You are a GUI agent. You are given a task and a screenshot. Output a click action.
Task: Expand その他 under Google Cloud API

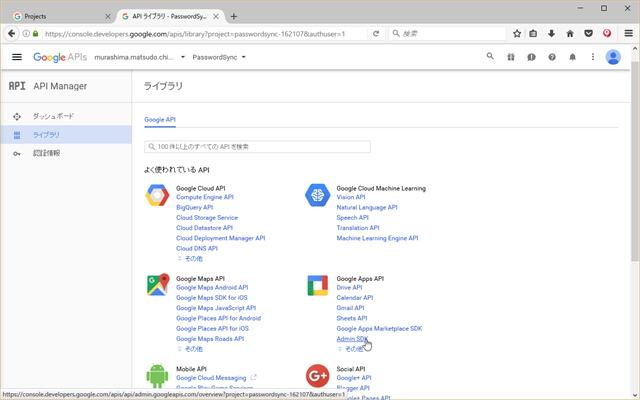click(x=190, y=259)
